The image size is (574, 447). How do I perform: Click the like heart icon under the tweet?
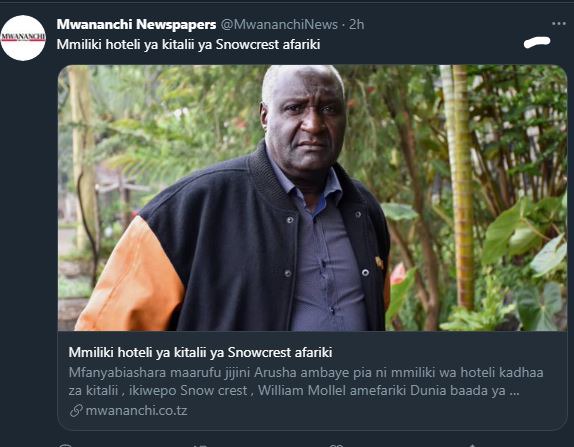tap(336, 445)
